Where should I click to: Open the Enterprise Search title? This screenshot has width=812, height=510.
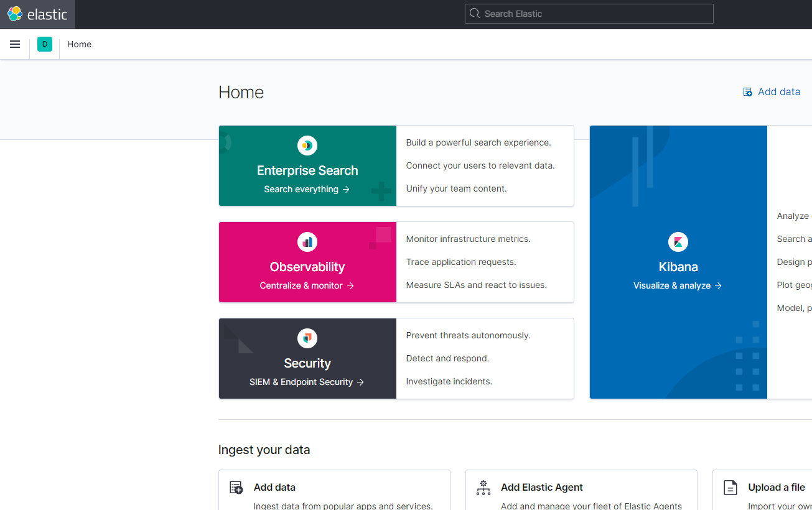point(307,170)
